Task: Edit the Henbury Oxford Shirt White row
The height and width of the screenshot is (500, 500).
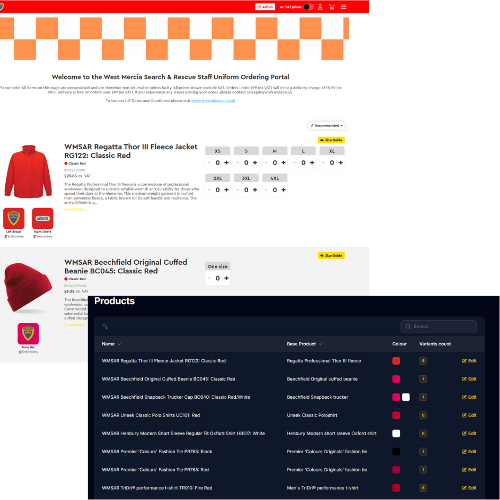Action: click(x=469, y=433)
